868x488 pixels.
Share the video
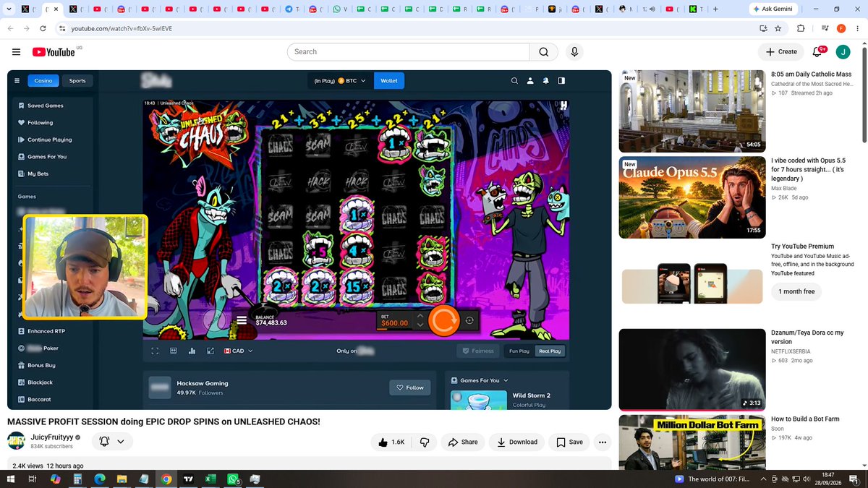pos(462,442)
